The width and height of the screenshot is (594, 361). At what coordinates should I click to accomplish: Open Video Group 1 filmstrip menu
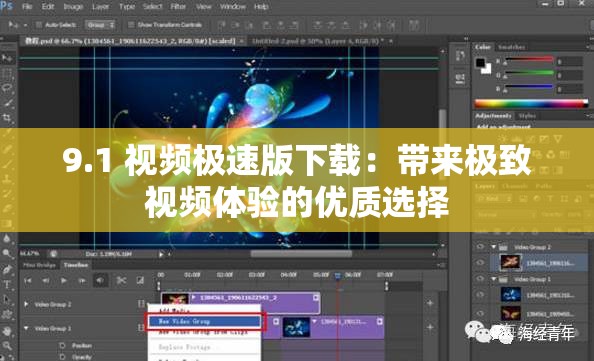coord(141,328)
